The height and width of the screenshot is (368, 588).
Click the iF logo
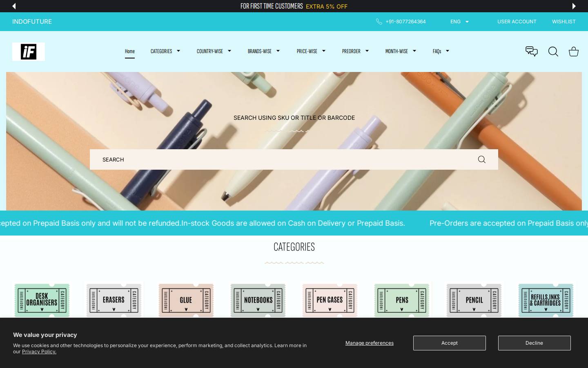tap(29, 52)
